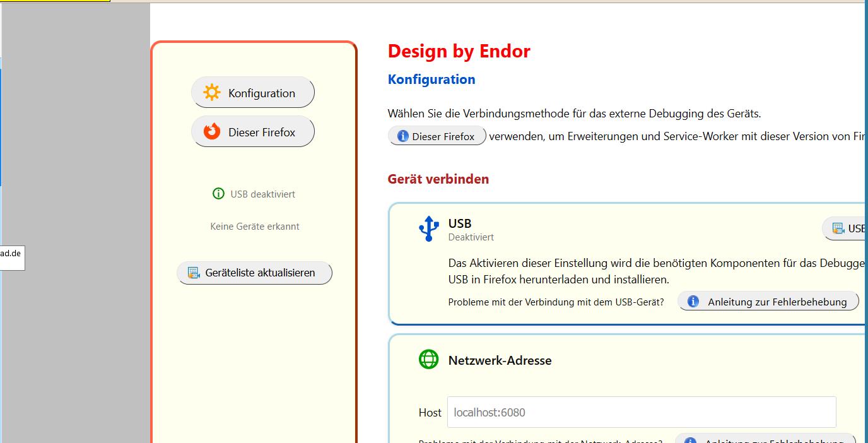Screen dimensions: 868x443
Task: Open network Anleitung zur Fehlerbehebung at bottom
Action: click(x=773, y=439)
